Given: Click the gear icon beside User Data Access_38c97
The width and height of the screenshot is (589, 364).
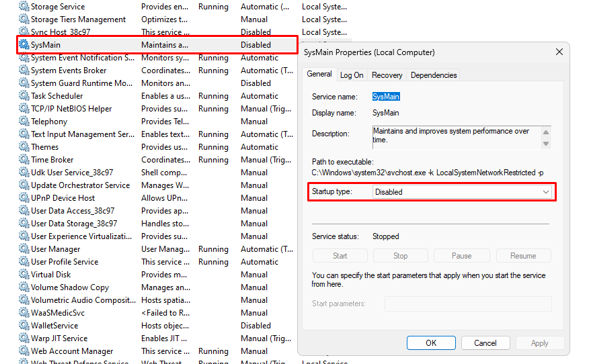Looking at the screenshot, I should [x=24, y=210].
